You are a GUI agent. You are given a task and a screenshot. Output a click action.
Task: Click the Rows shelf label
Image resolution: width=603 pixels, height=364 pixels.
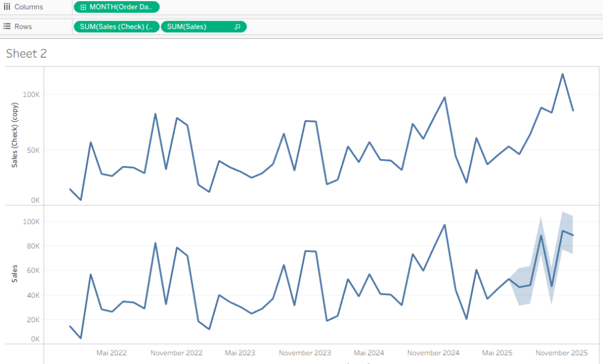(x=24, y=27)
